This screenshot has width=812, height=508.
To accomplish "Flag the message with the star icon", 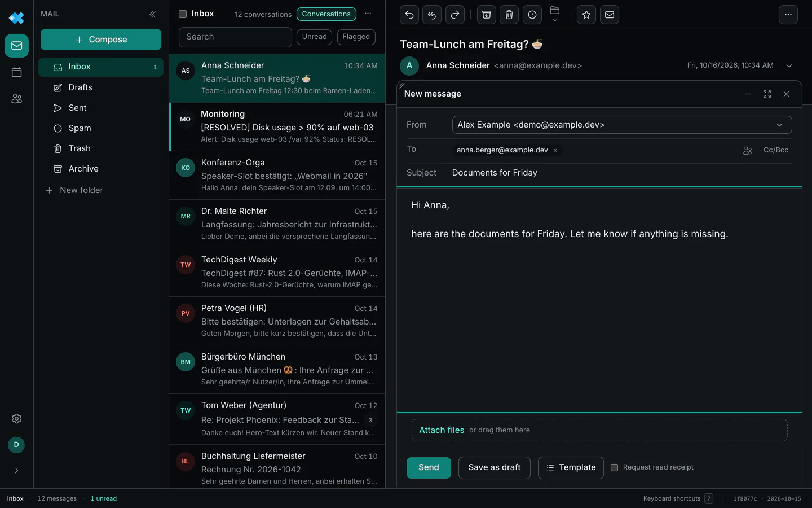I will point(586,15).
